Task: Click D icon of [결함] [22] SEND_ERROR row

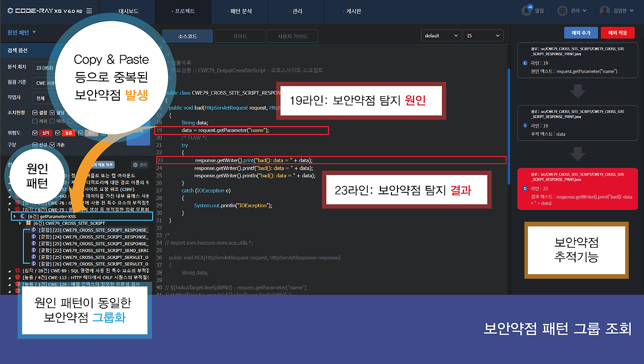Action: click(x=34, y=250)
